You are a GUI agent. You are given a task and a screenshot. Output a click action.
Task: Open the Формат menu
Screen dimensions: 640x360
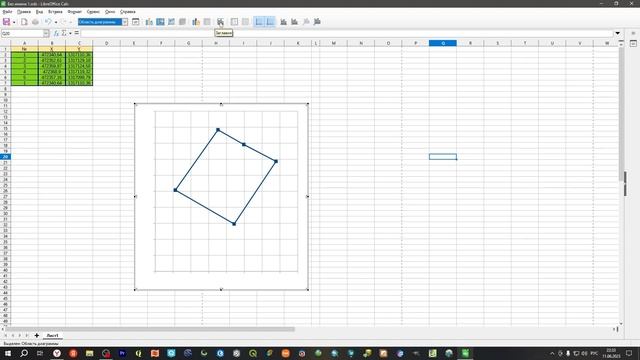point(75,12)
